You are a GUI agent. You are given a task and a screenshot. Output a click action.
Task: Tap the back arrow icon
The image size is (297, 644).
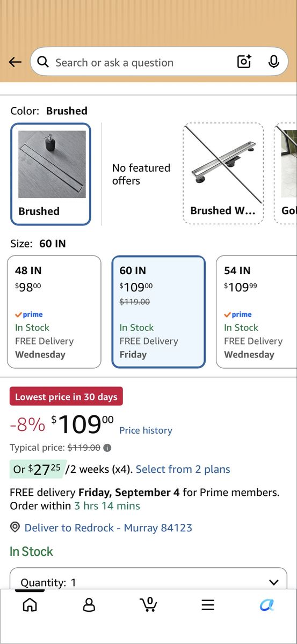(x=15, y=62)
